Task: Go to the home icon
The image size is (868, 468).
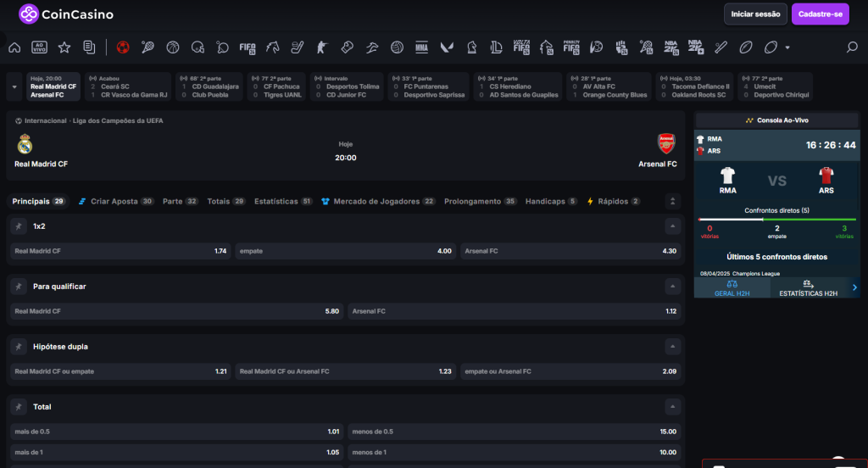Action: click(14, 47)
